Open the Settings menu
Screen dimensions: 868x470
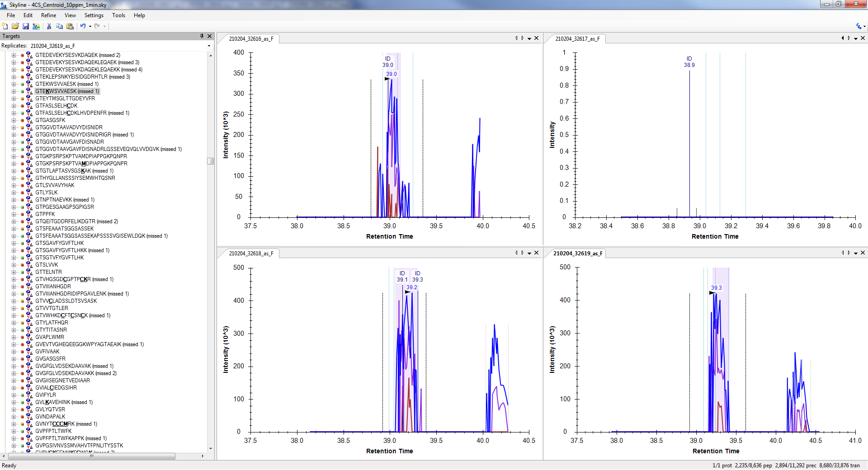(x=94, y=15)
